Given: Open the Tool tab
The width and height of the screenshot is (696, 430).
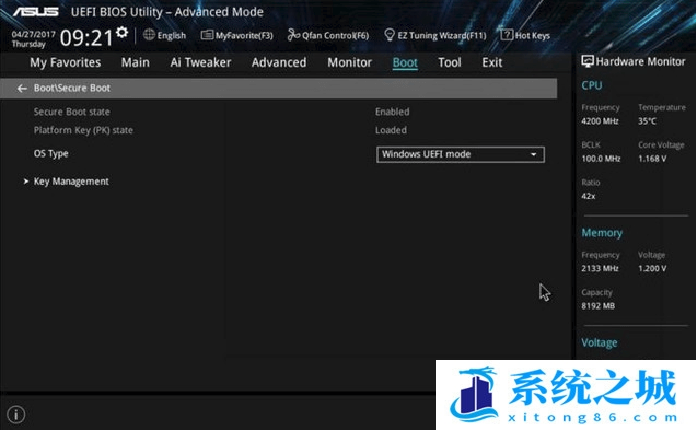Looking at the screenshot, I should pos(450,63).
